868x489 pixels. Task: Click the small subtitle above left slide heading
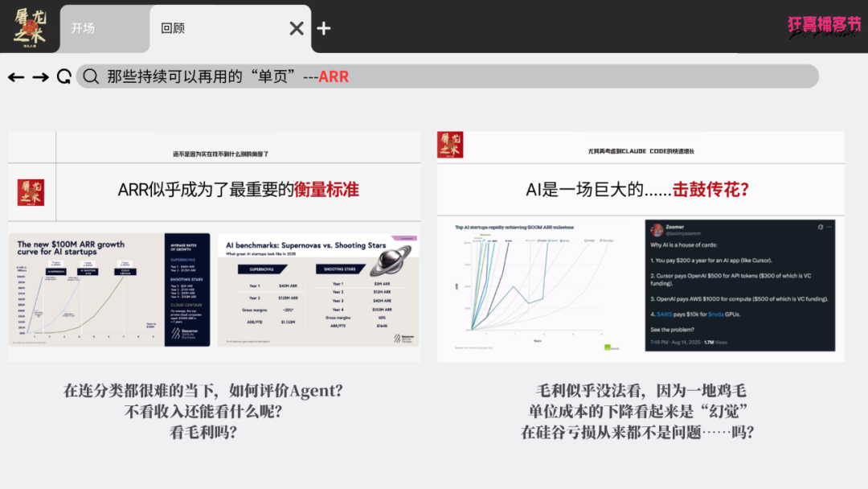coord(220,154)
